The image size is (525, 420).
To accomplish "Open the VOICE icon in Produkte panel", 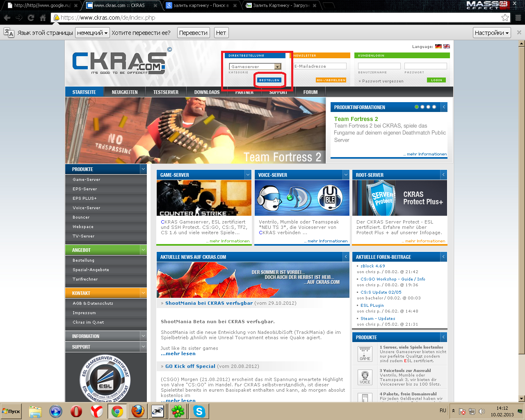I will click(x=365, y=377).
